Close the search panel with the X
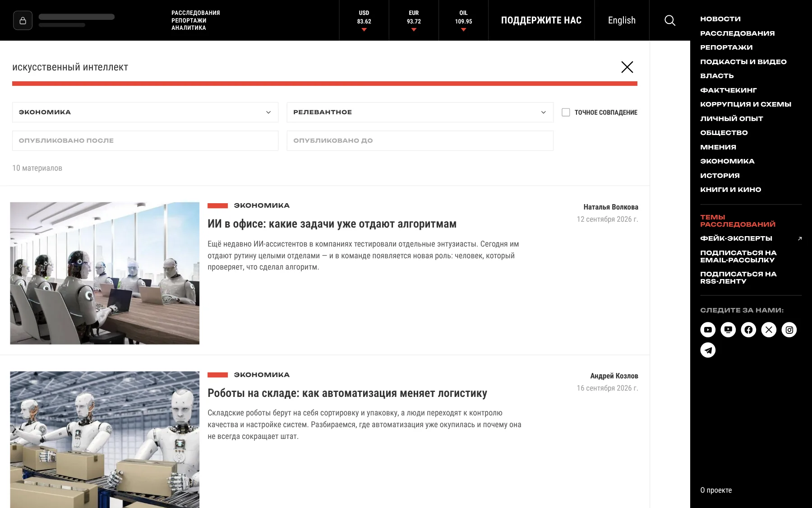812x508 pixels. (627, 67)
